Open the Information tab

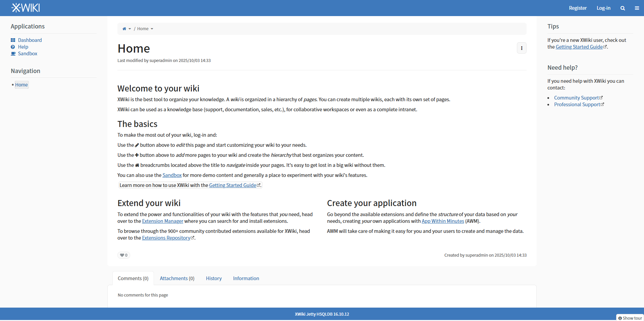click(x=246, y=278)
